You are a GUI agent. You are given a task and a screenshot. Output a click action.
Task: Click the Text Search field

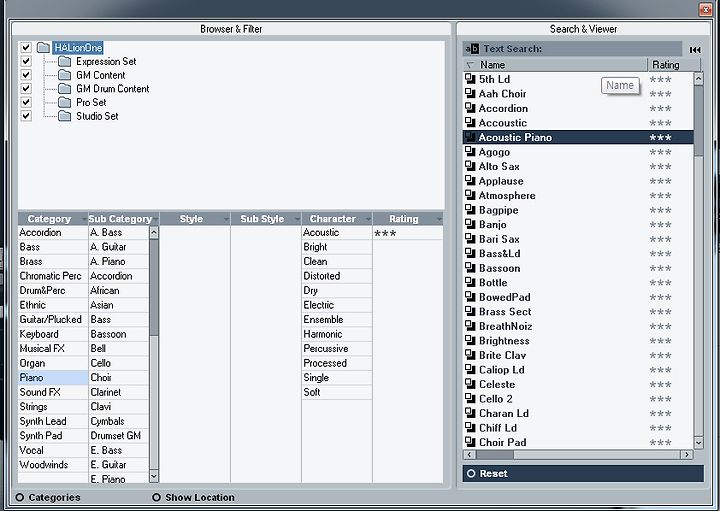pos(573,49)
